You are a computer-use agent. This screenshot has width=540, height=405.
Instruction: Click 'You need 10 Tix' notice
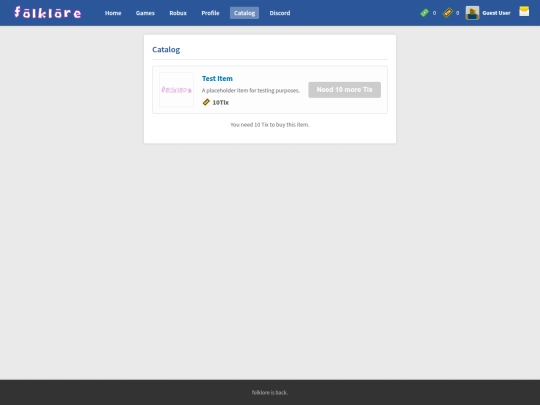click(x=270, y=125)
